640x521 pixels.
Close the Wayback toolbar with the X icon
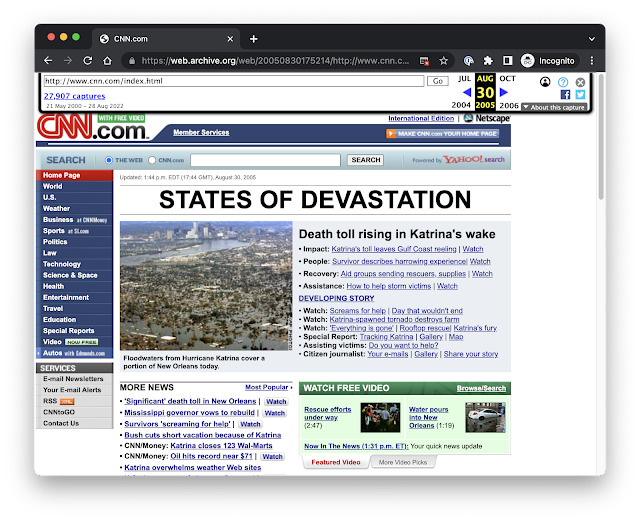point(580,82)
